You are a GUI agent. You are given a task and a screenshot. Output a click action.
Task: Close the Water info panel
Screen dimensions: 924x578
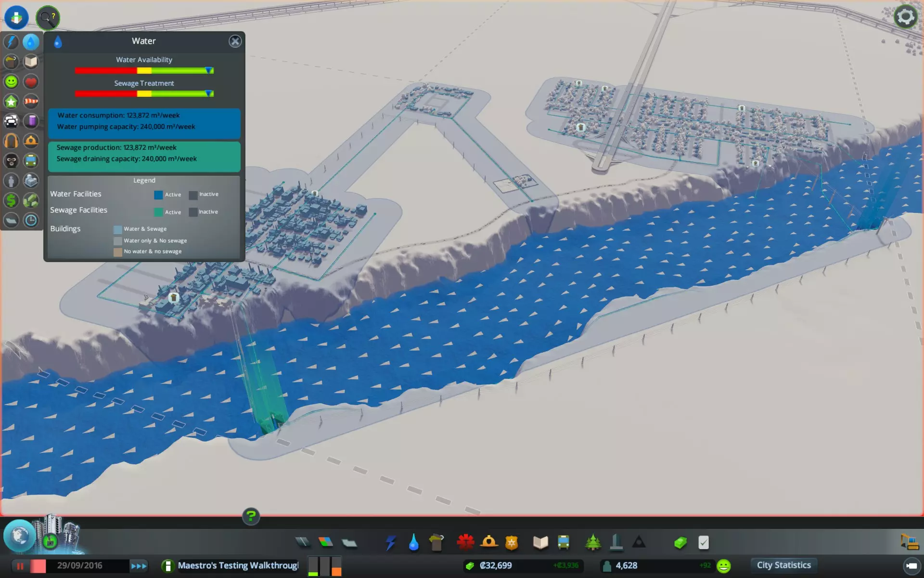pyautogui.click(x=235, y=41)
